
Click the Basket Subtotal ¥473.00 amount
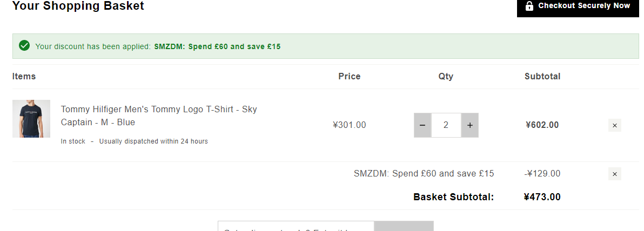[542, 197]
